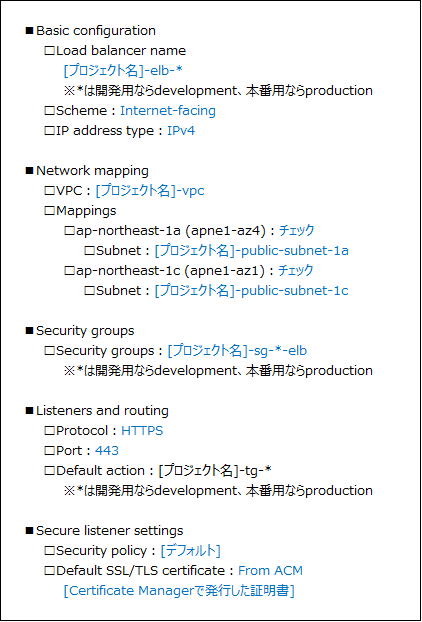Tick the ap-northeast-1c checkbox
422x622 pixels.
click(x=69, y=271)
